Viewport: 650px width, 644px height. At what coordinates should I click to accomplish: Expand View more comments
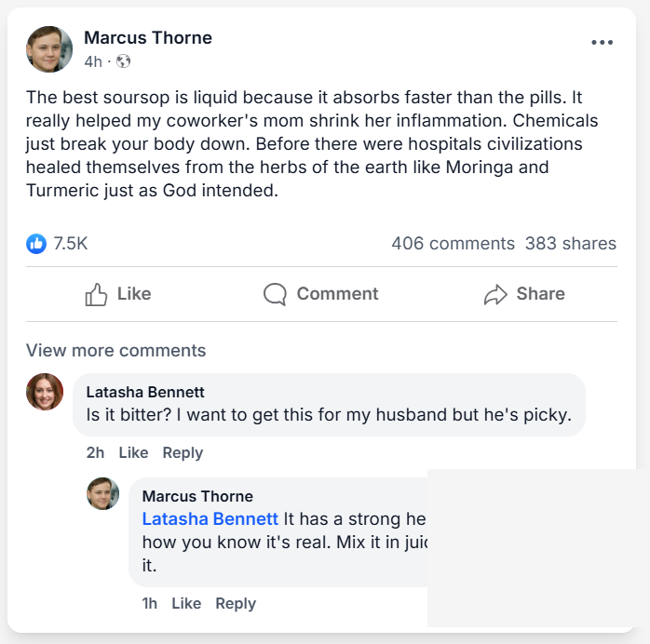point(115,351)
